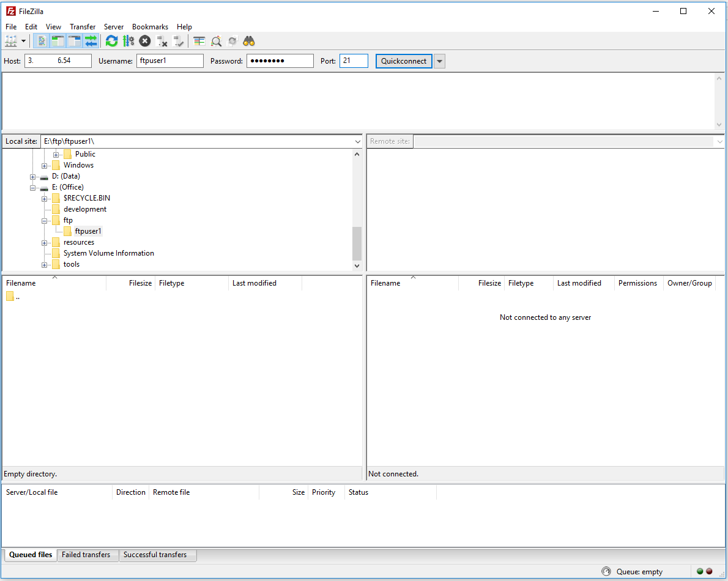Select the ftpuser1 folder in the tree

pos(87,231)
